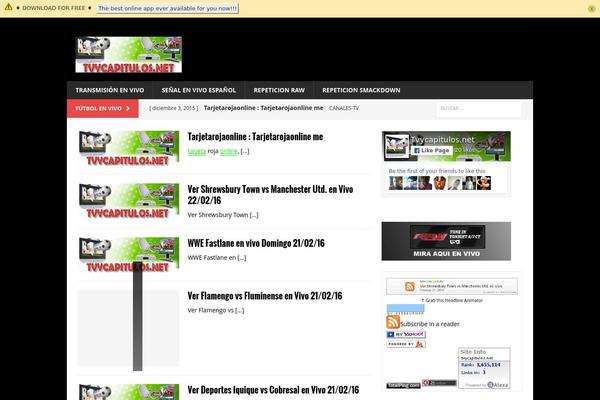Image resolution: width=600 pixels, height=400 pixels.
Task: Open Tvvcapitulos.net Facebook page title
Action: tap(442, 140)
